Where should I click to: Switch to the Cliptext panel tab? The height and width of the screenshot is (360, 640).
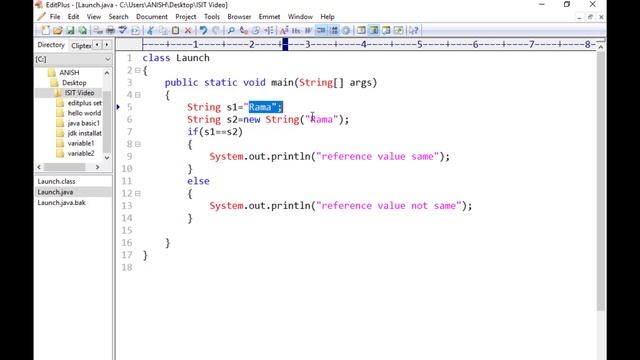click(x=81, y=46)
